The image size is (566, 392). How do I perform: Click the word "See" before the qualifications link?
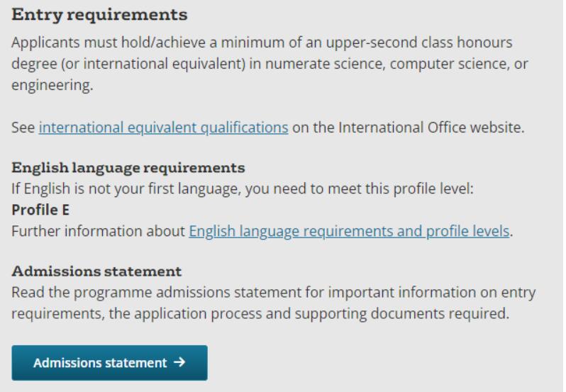(23, 128)
